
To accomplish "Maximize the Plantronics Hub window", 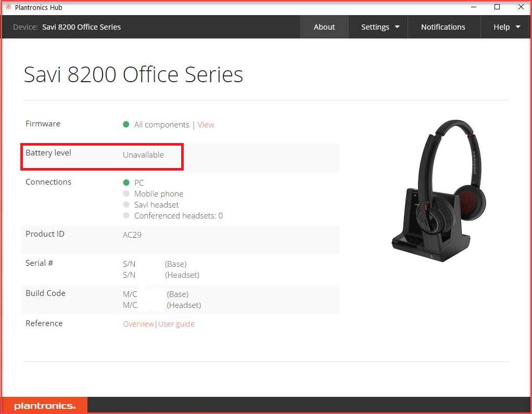I will (x=497, y=7).
